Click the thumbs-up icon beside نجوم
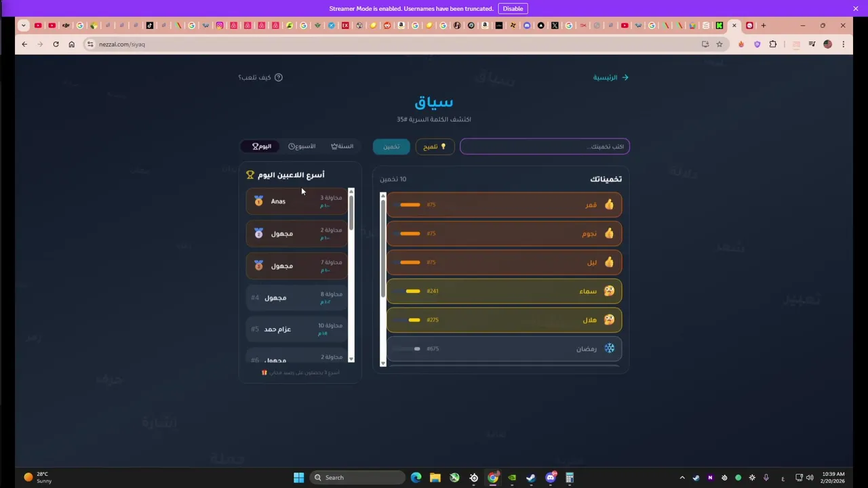Image resolution: width=868 pixels, height=488 pixels. pyautogui.click(x=609, y=233)
